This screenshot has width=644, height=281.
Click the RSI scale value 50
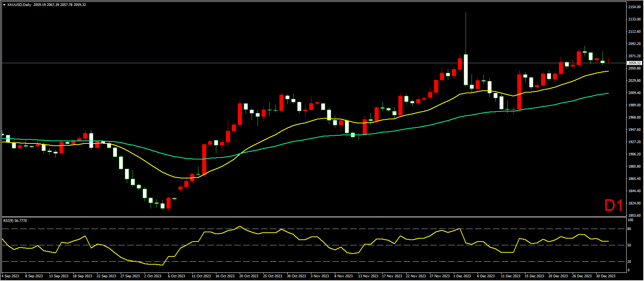(630, 245)
